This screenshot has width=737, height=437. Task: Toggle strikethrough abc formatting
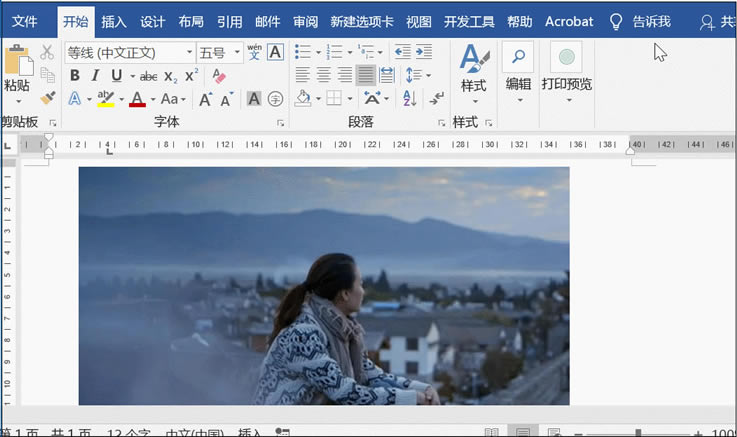[x=149, y=76]
